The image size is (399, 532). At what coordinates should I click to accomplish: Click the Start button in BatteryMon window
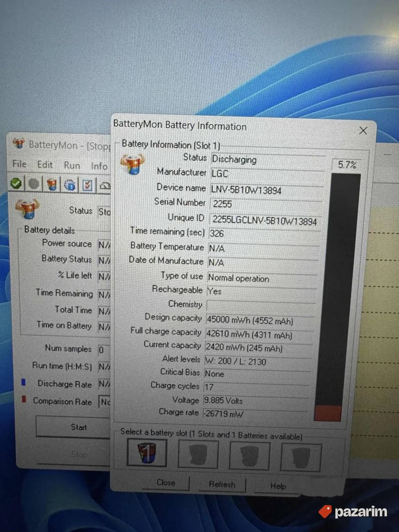(74, 427)
